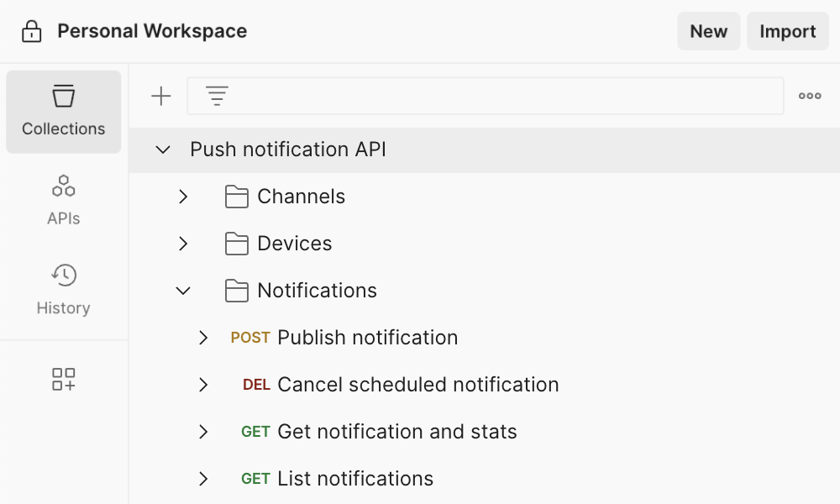Collapse the Push notification API collection
Image resolution: width=840 pixels, height=504 pixels.
click(163, 150)
